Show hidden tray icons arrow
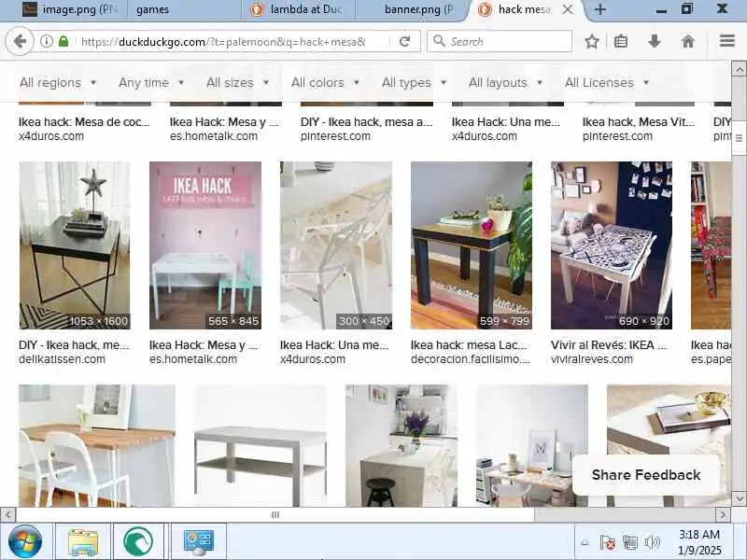The height and width of the screenshot is (560, 747). [x=585, y=542]
